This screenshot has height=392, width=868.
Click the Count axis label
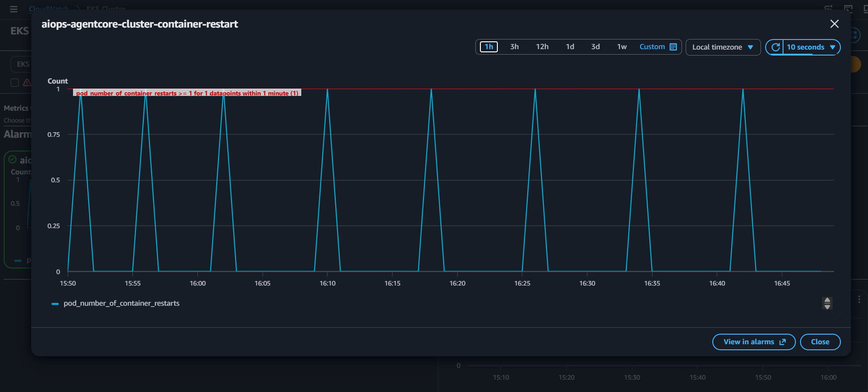58,81
